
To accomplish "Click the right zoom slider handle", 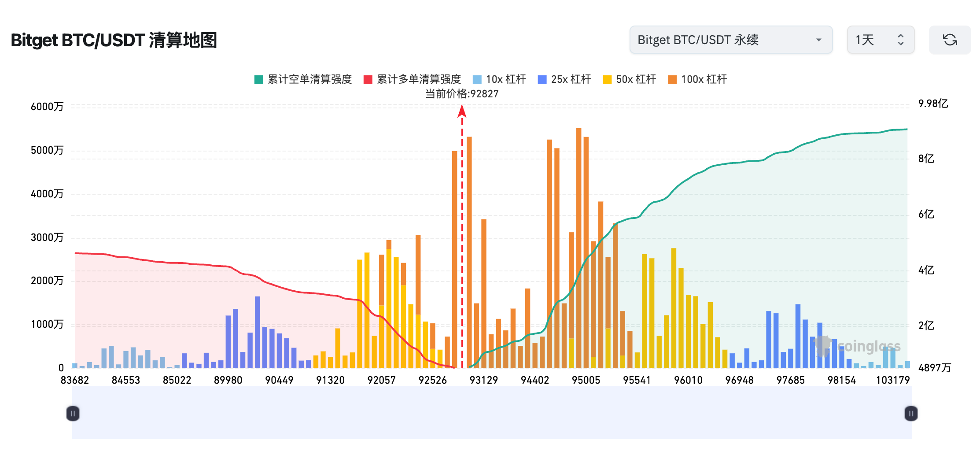I will (911, 413).
